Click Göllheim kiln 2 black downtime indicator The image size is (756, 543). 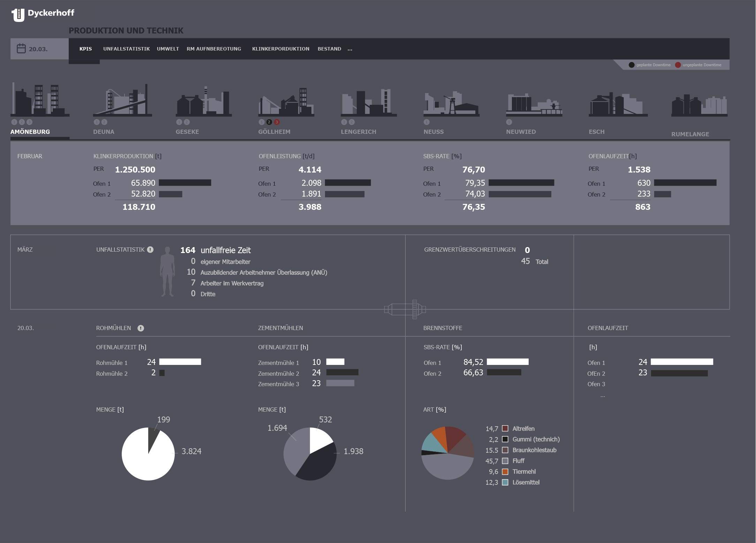269,122
